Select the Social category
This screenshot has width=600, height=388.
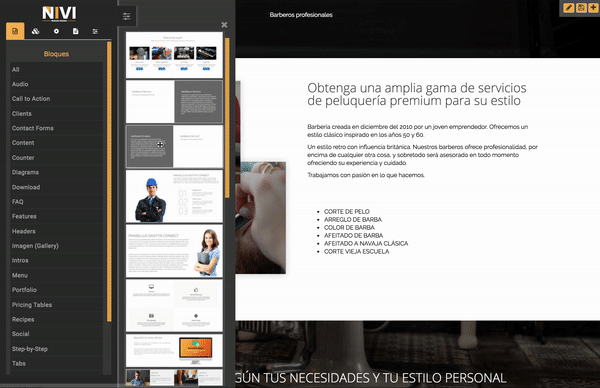[x=56, y=334]
